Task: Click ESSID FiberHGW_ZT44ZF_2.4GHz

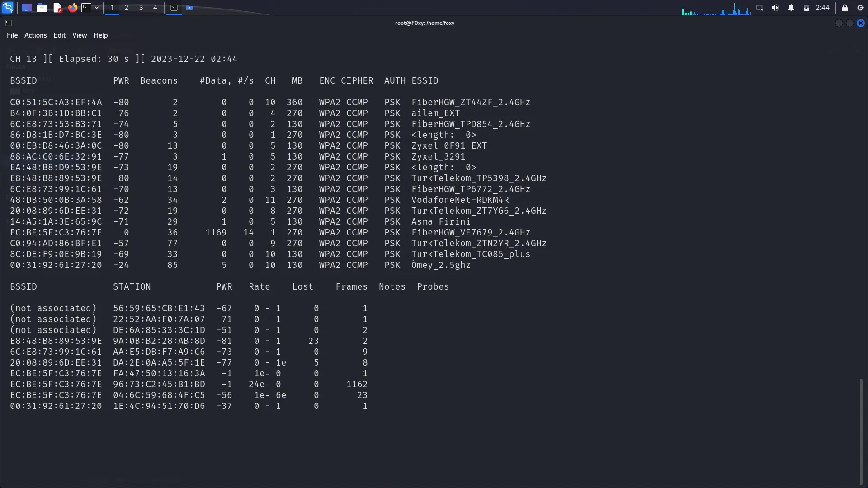Action: (x=471, y=103)
